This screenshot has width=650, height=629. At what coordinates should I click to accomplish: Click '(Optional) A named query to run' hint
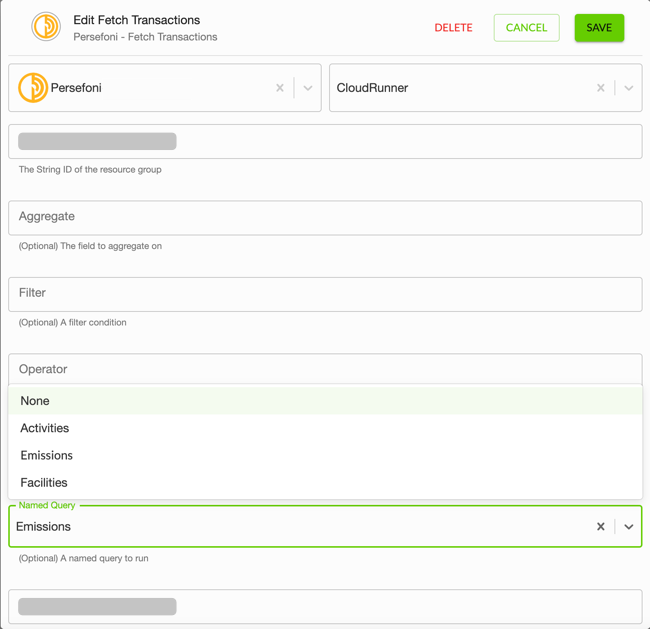(83, 558)
